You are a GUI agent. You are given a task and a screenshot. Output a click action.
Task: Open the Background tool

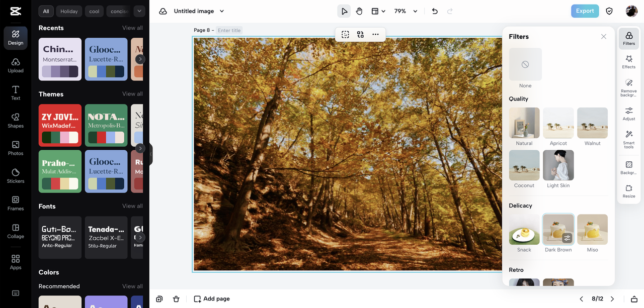pyautogui.click(x=629, y=168)
